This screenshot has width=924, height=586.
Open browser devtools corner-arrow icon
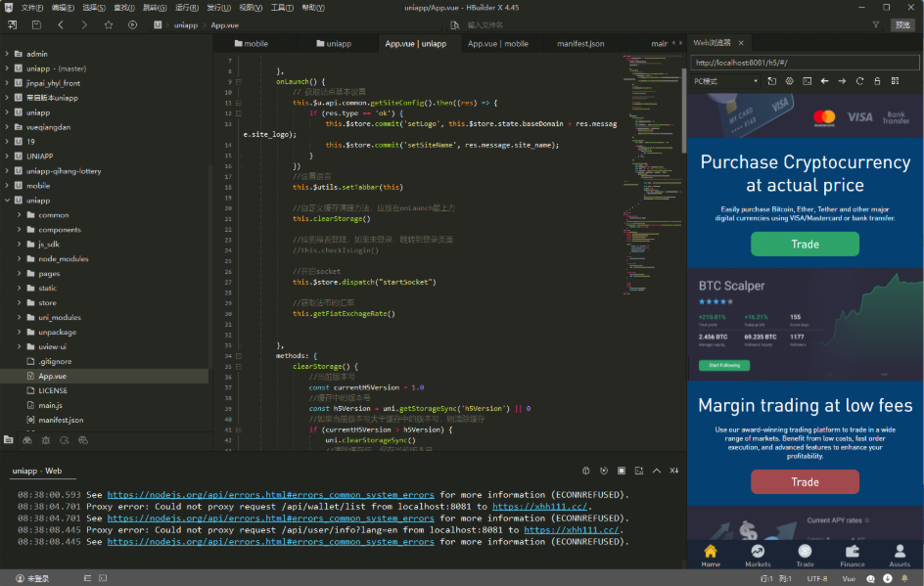pos(772,81)
